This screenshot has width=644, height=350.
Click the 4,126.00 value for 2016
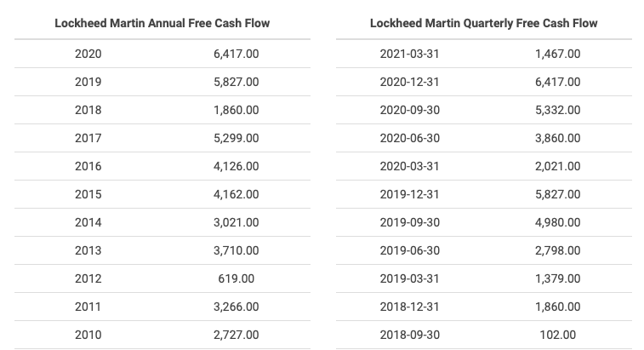[237, 166]
